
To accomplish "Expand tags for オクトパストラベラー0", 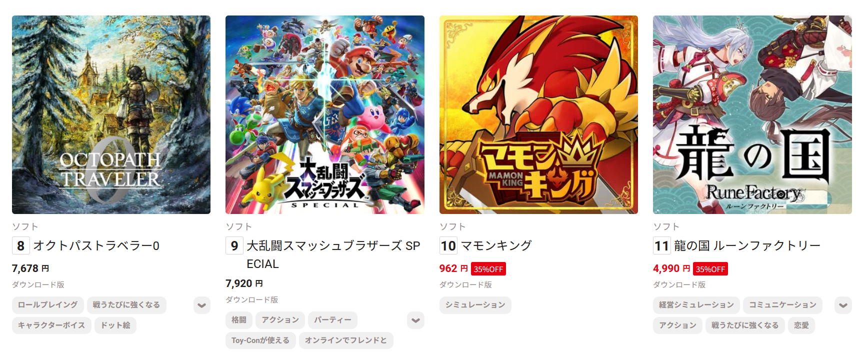I will pyautogui.click(x=202, y=305).
